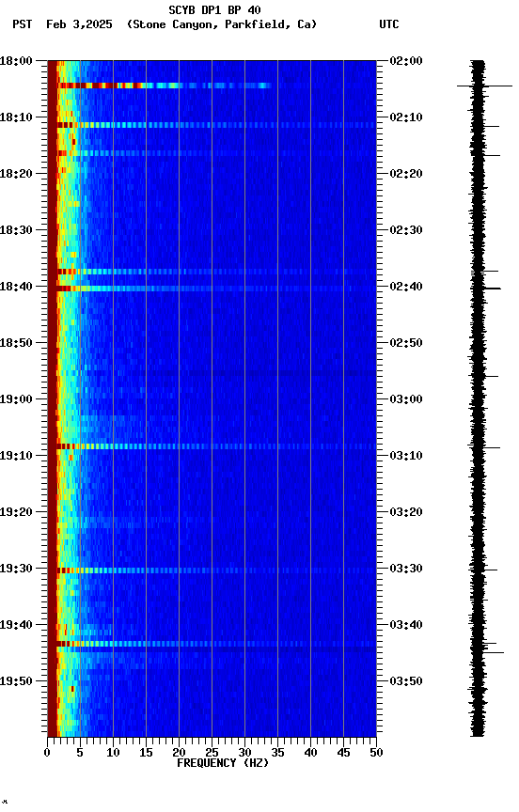The image size is (519, 812).
Task: Click the strong red event band near 18:04
Action: click(x=165, y=86)
